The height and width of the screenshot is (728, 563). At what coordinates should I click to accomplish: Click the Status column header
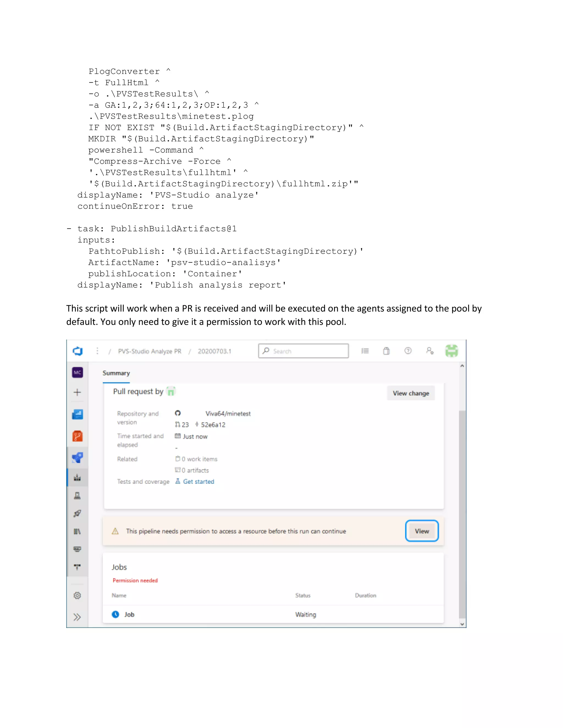tap(303, 595)
